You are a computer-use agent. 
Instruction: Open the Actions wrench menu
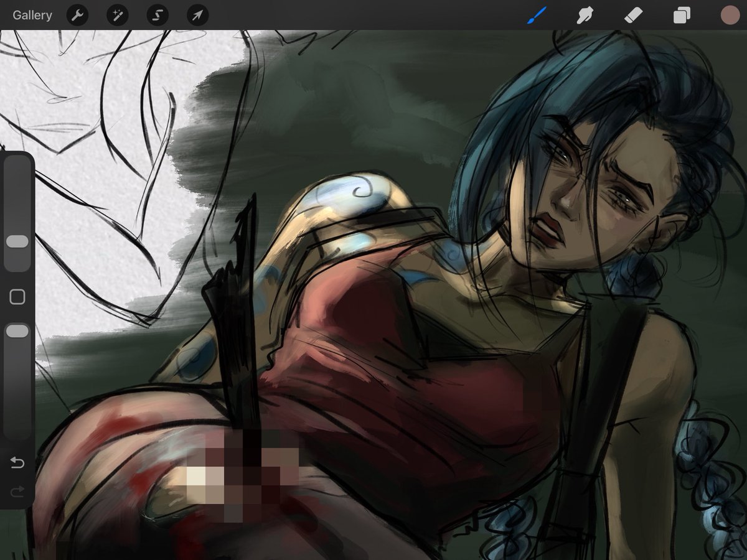pos(77,15)
